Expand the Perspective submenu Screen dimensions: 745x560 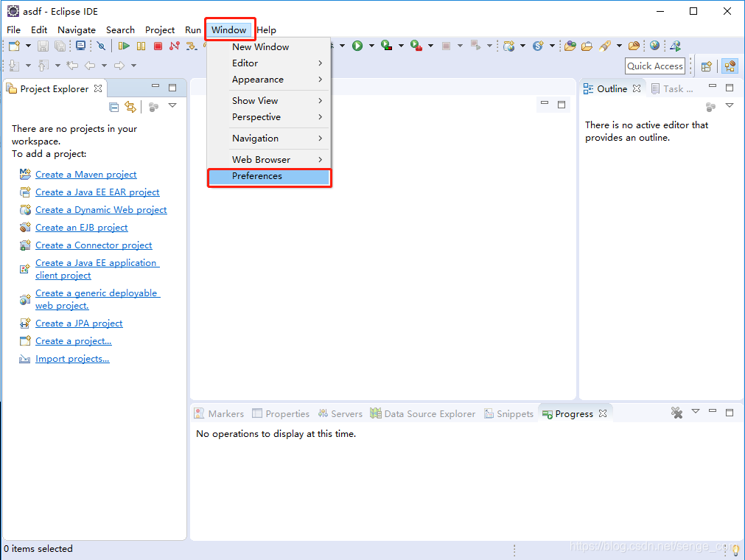pyautogui.click(x=270, y=117)
